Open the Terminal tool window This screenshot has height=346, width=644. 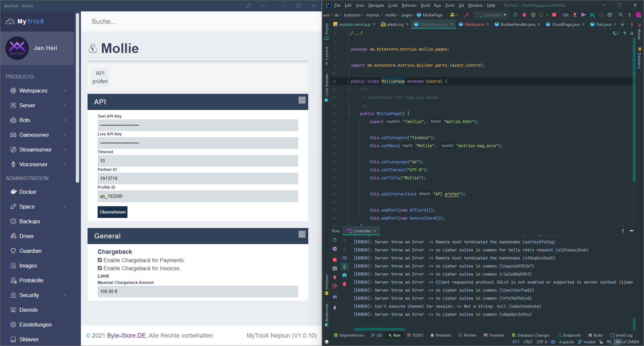[x=494, y=335]
